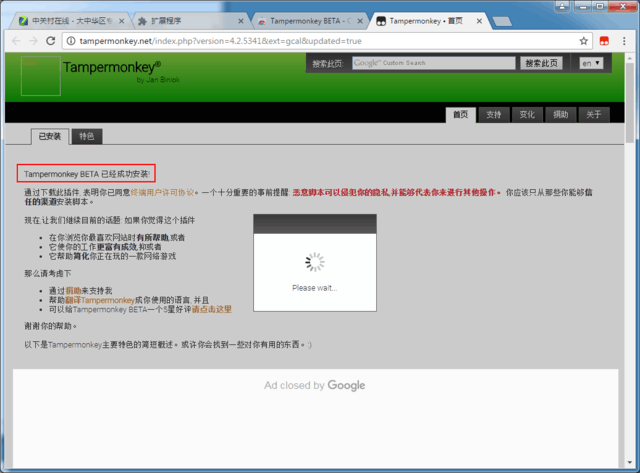Open the en language dropdown
The image size is (640, 473).
click(591, 63)
